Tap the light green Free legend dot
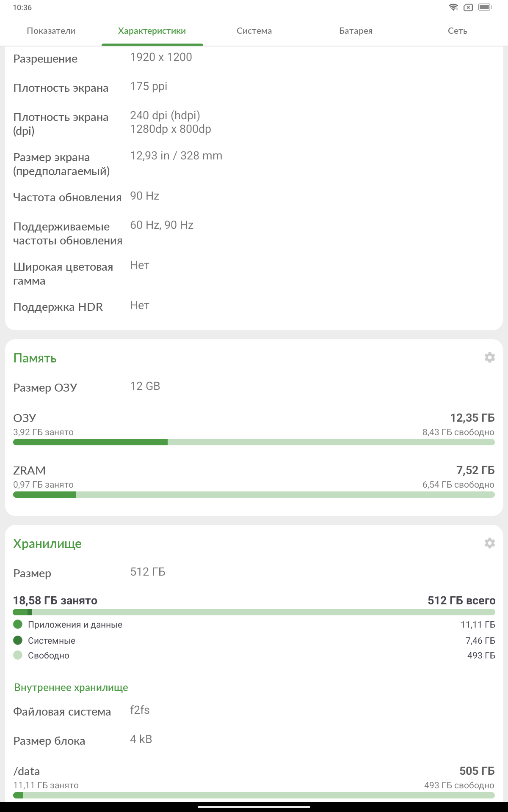Viewport: 508px width, 812px height. 18,655
